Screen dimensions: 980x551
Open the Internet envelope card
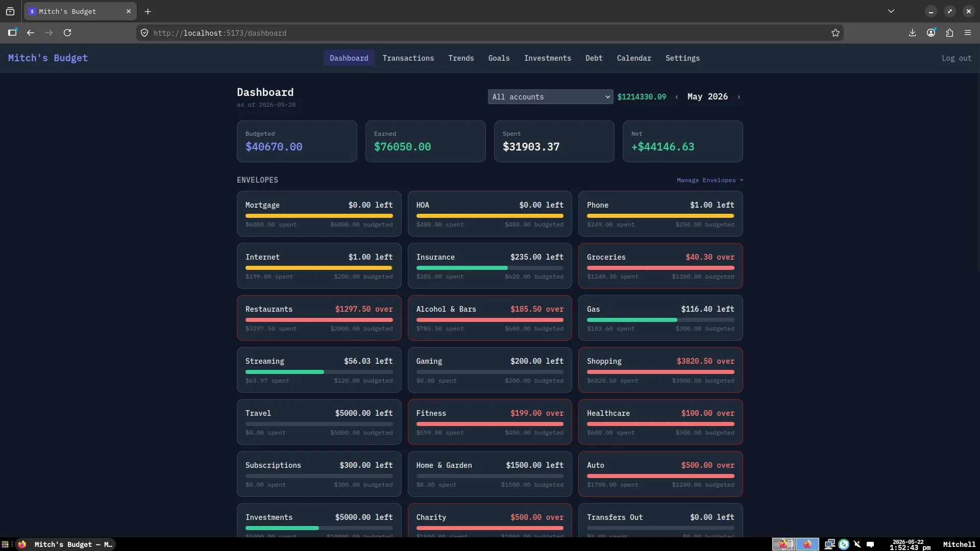319,266
